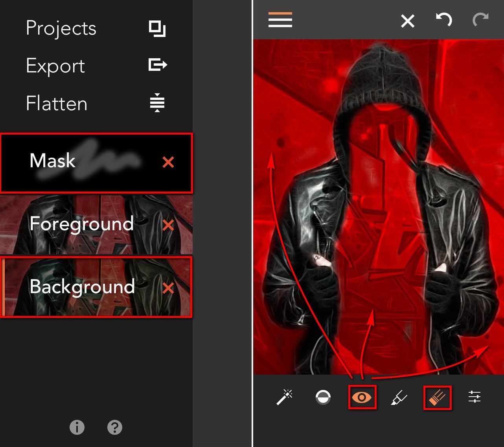The width and height of the screenshot is (504, 447).
Task: Open the info icon
Action: (x=77, y=427)
